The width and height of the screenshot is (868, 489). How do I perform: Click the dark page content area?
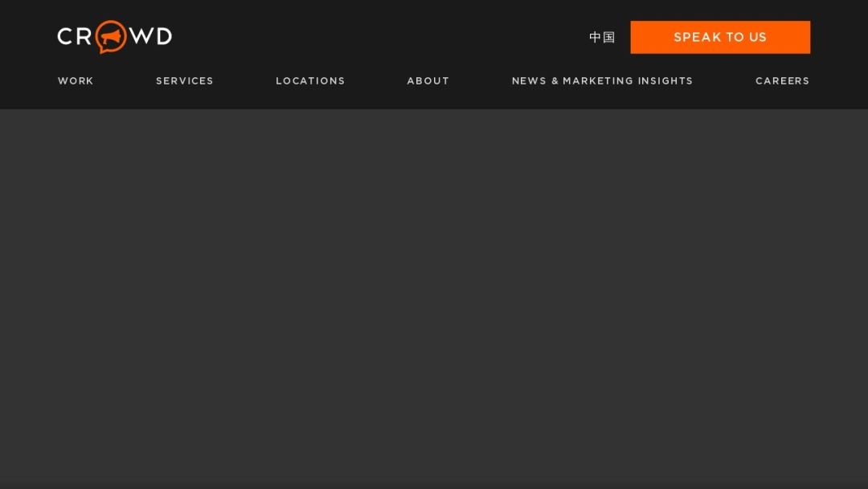click(x=434, y=298)
